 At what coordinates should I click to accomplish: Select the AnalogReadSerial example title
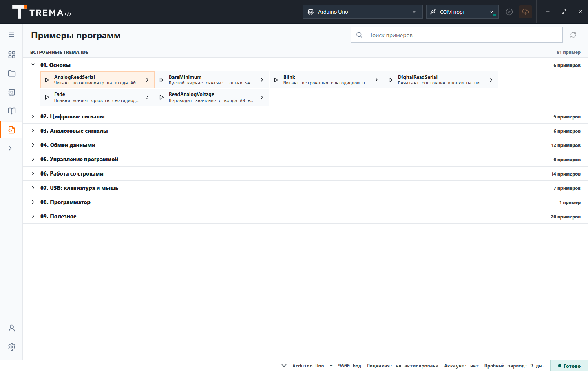click(75, 77)
